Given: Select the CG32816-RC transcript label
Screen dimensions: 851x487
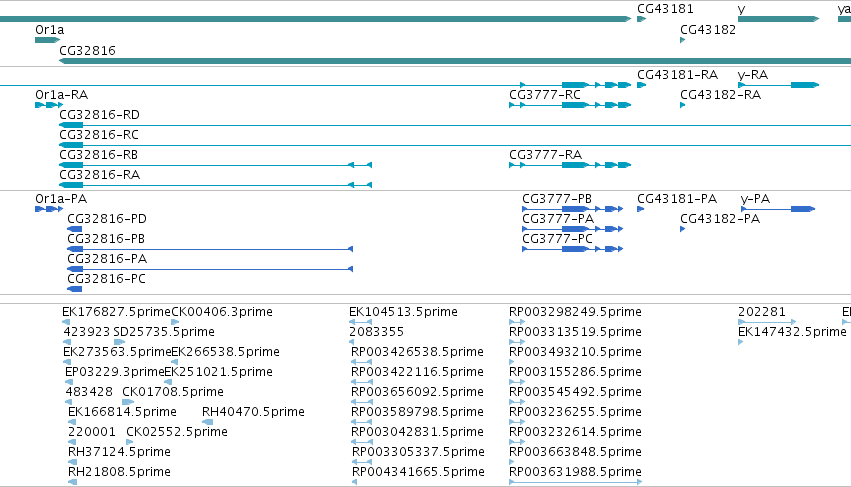Looking at the screenshot, I should pos(99,135).
